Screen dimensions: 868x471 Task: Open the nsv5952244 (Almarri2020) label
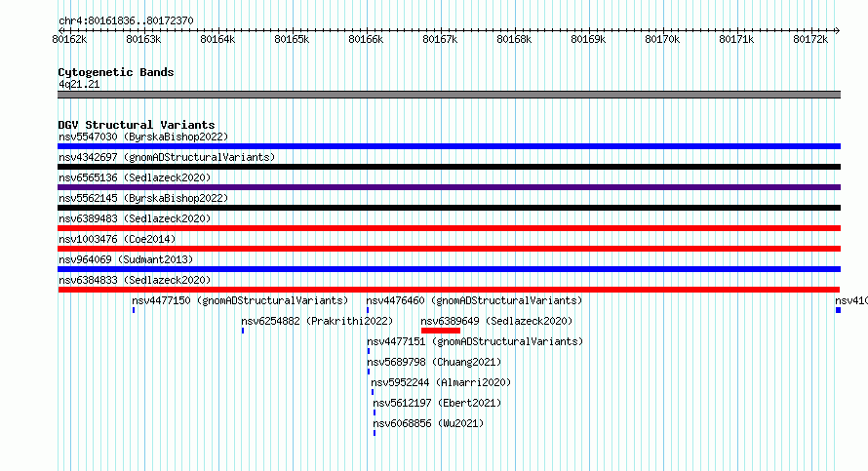click(x=441, y=382)
